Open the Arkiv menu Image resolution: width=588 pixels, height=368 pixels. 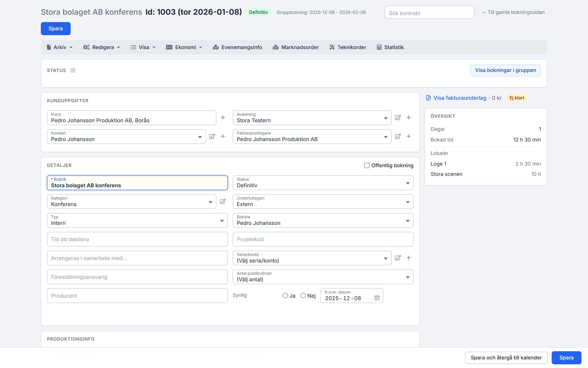coord(59,47)
